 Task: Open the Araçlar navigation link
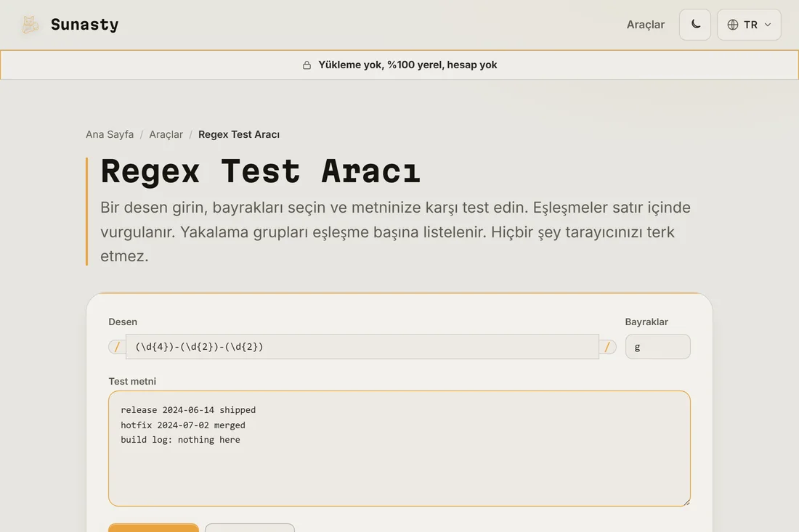pos(646,25)
